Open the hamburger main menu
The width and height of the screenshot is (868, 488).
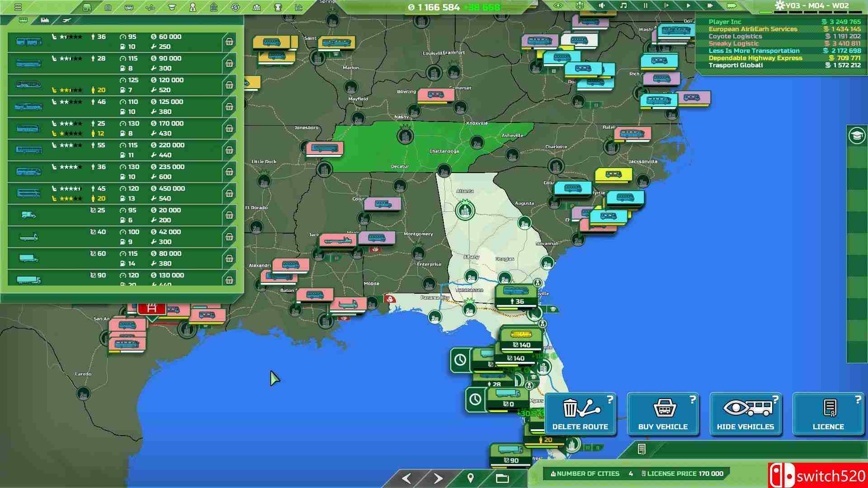tap(18, 7)
